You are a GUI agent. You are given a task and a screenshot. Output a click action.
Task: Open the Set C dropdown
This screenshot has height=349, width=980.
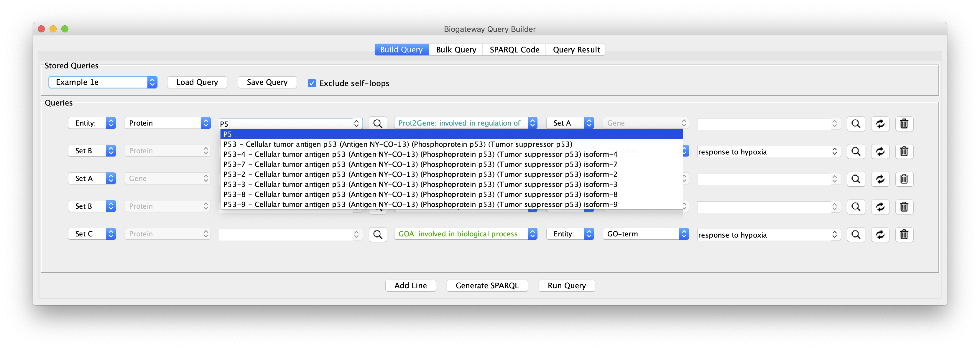point(92,234)
